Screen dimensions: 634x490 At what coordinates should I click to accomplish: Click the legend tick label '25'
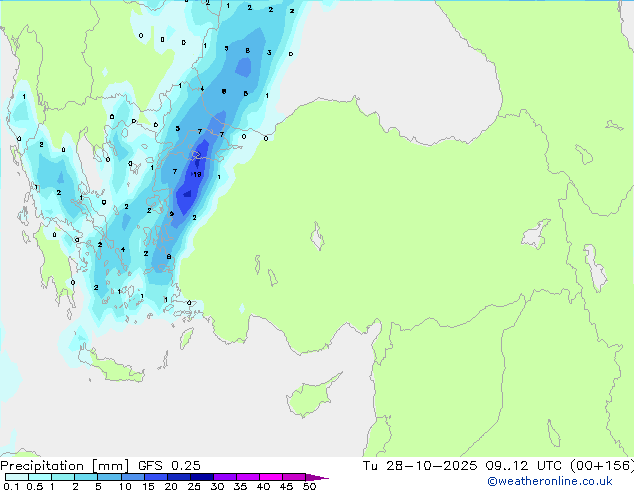(194, 486)
